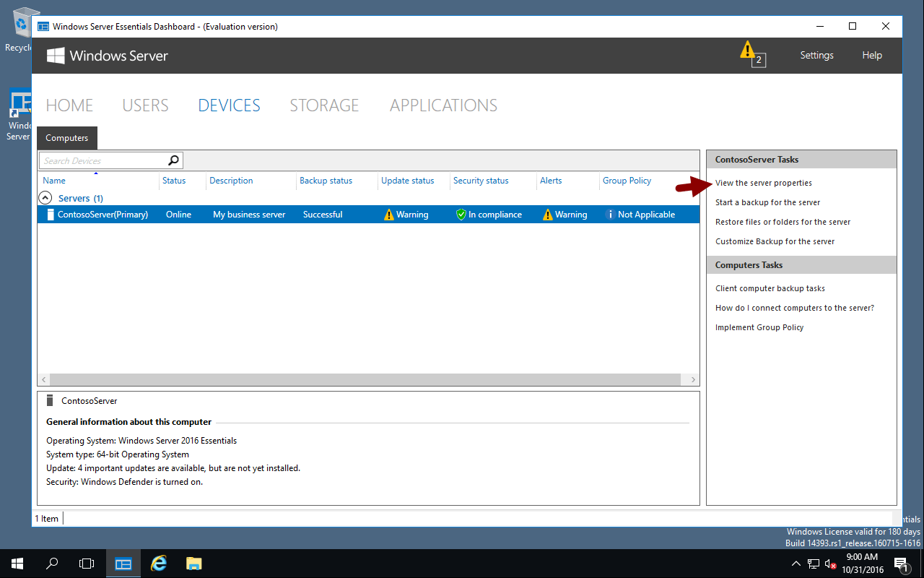Click How do I connect computers link
Viewport: 924px width, 578px height.
click(794, 308)
